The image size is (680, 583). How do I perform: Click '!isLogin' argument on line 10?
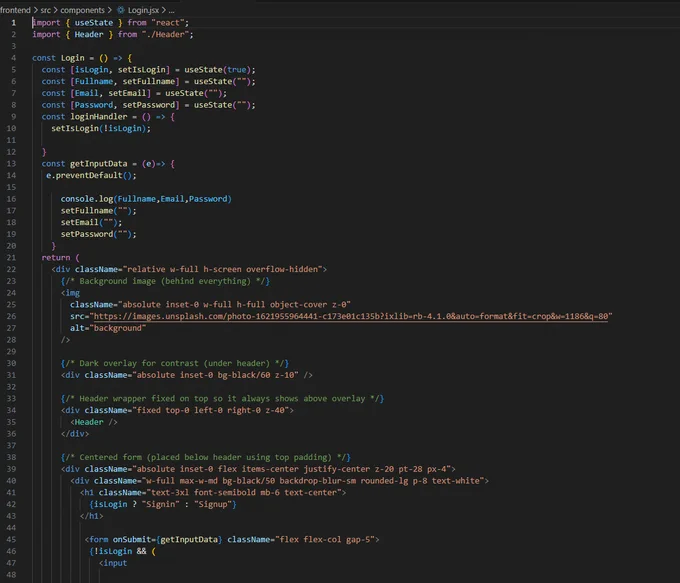pos(123,128)
